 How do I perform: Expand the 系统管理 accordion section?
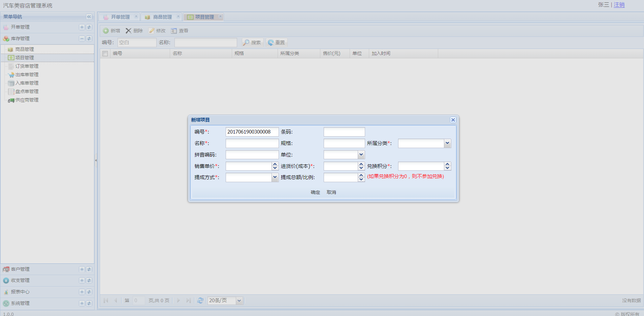(82, 303)
